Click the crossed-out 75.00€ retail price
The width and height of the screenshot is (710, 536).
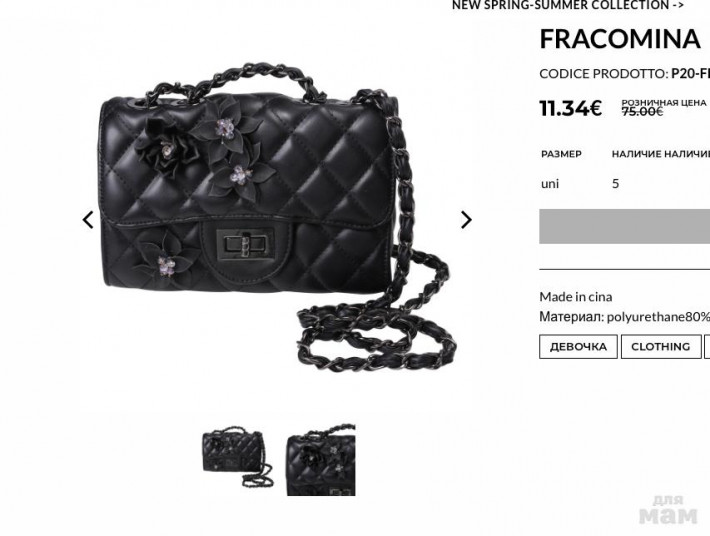click(x=642, y=111)
